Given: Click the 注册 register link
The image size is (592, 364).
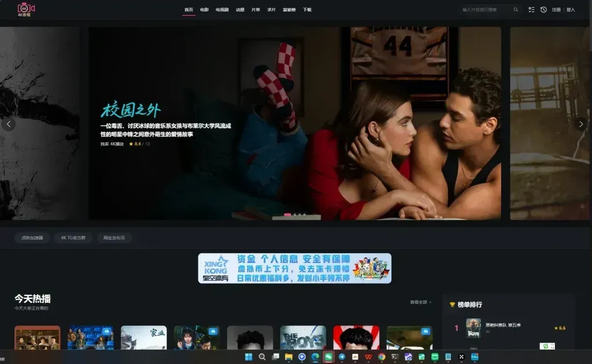Looking at the screenshot, I should (x=556, y=10).
